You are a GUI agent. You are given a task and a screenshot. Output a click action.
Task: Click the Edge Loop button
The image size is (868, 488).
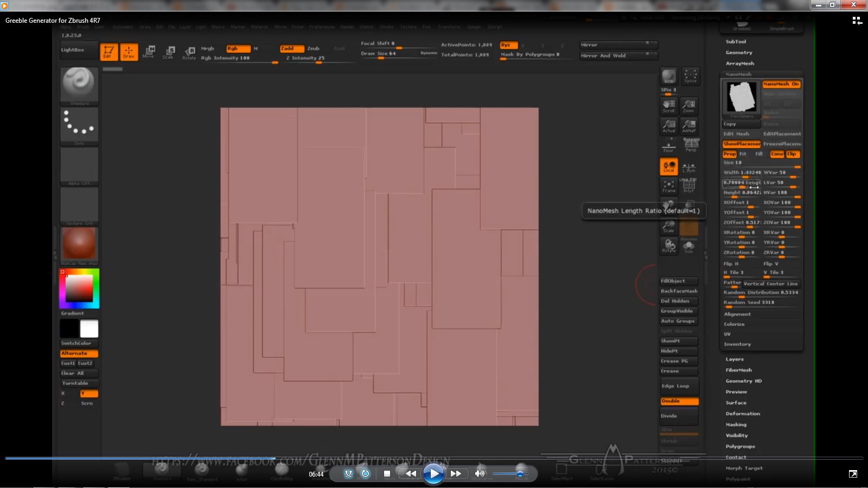(x=679, y=386)
